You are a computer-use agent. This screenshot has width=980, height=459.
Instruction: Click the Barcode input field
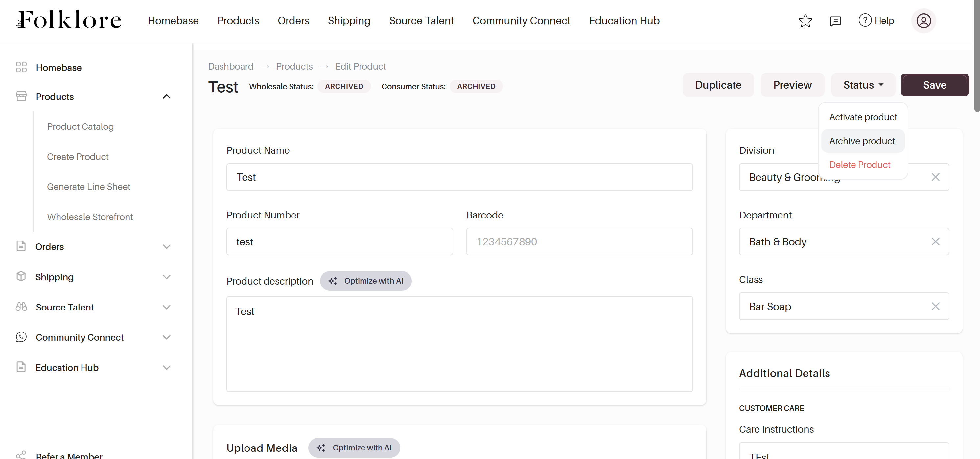coord(579,241)
